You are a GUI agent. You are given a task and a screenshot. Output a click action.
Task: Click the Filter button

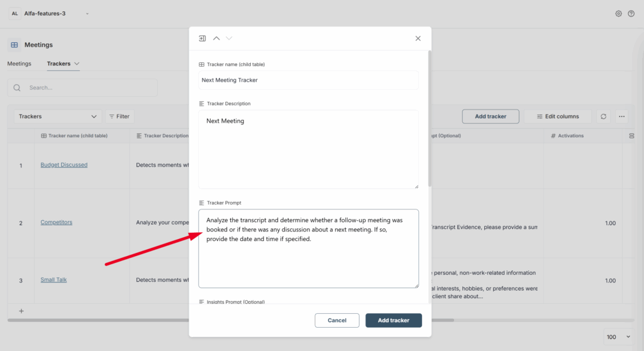pyautogui.click(x=119, y=116)
